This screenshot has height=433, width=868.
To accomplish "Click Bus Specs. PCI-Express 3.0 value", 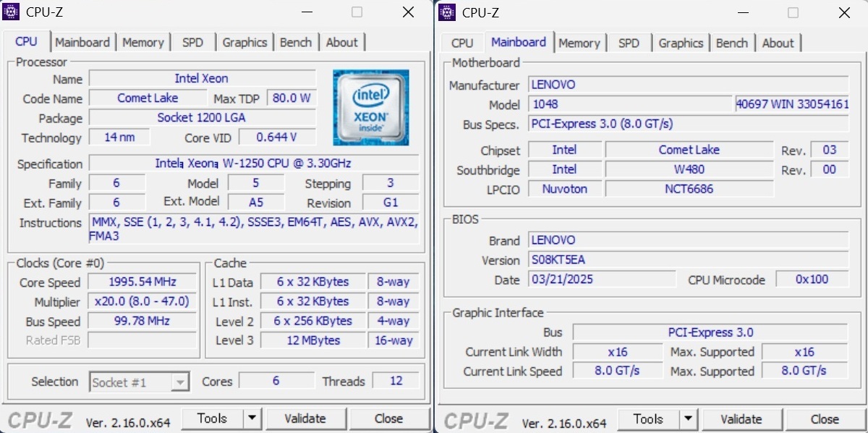I will (x=689, y=123).
